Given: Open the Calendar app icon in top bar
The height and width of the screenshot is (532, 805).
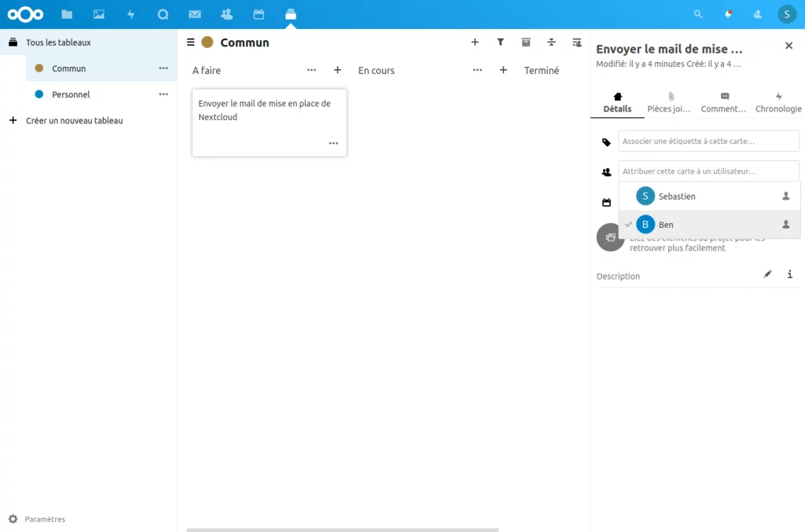Looking at the screenshot, I should click(x=259, y=14).
